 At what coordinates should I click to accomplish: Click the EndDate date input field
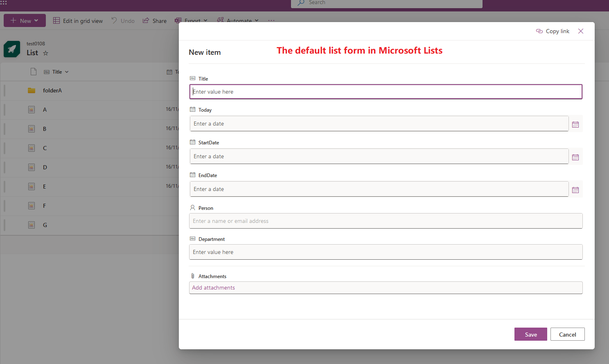[x=379, y=189]
